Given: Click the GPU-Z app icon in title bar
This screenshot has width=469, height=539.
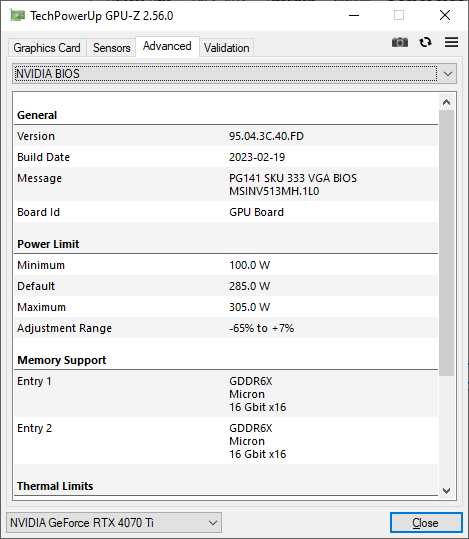Looking at the screenshot, I should [17, 16].
